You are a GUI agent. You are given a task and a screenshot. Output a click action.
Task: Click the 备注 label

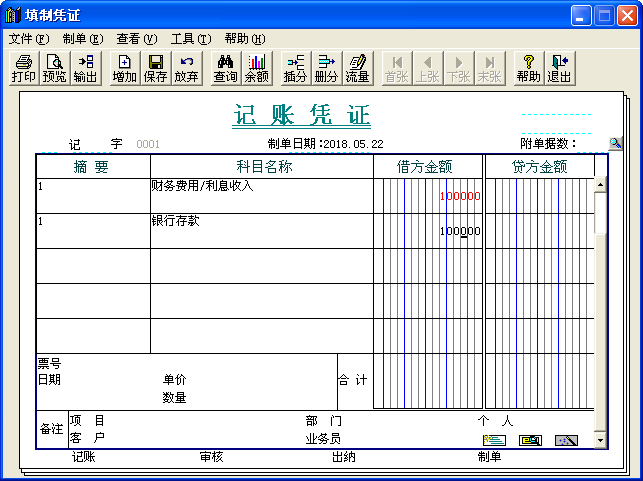point(52,429)
